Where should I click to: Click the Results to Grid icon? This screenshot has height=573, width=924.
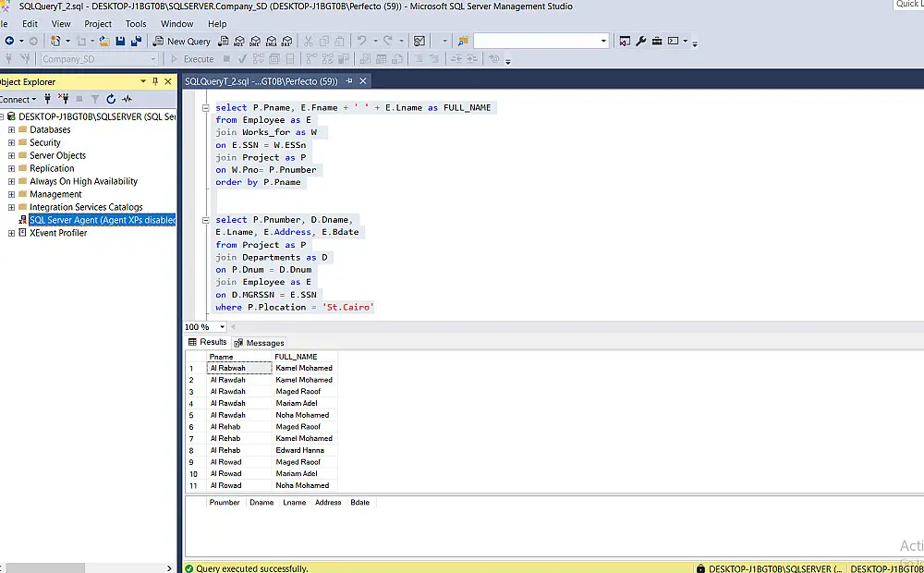coord(382,59)
